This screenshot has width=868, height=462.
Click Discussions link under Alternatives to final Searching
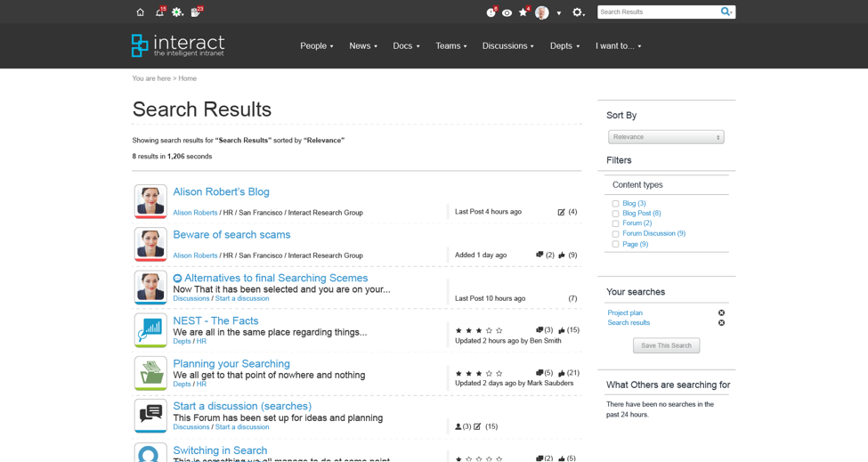(x=191, y=298)
